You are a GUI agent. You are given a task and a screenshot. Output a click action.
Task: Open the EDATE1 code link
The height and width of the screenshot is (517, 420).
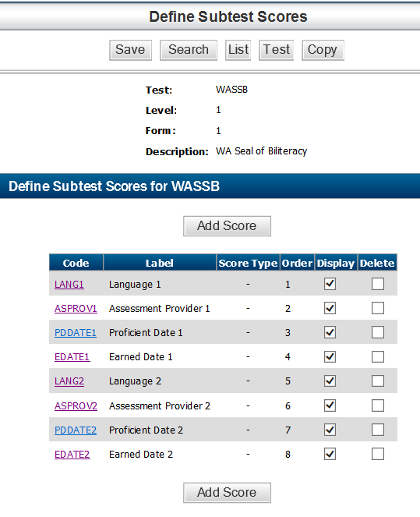[72, 357]
